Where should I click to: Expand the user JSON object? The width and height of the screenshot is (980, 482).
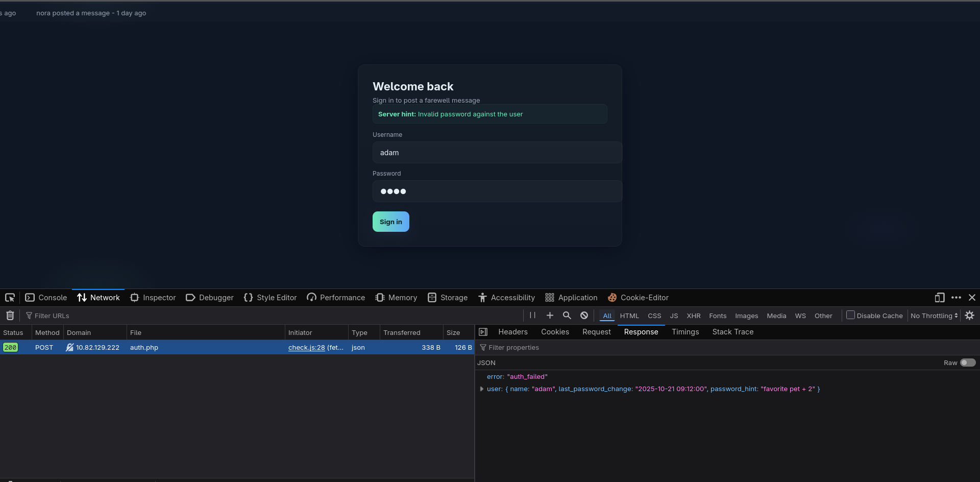coord(481,389)
